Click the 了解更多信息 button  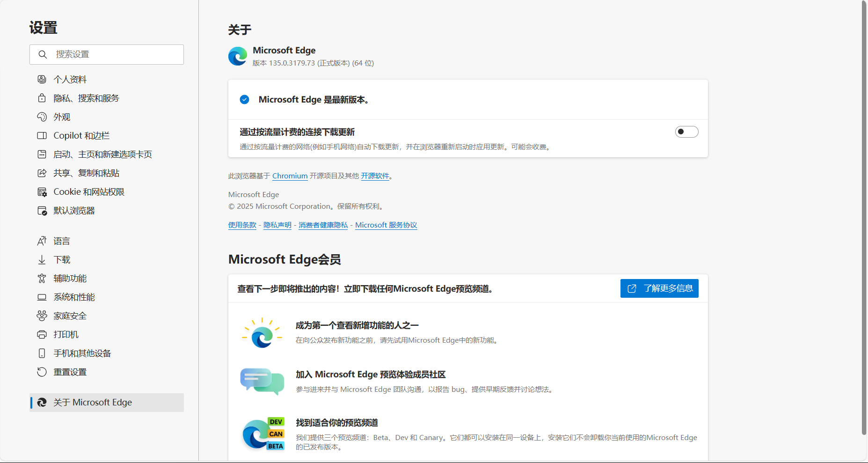pyautogui.click(x=659, y=288)
